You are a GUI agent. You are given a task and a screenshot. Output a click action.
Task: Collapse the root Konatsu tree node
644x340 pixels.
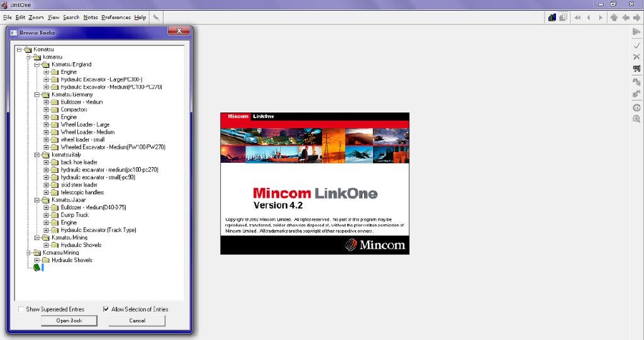19,50
